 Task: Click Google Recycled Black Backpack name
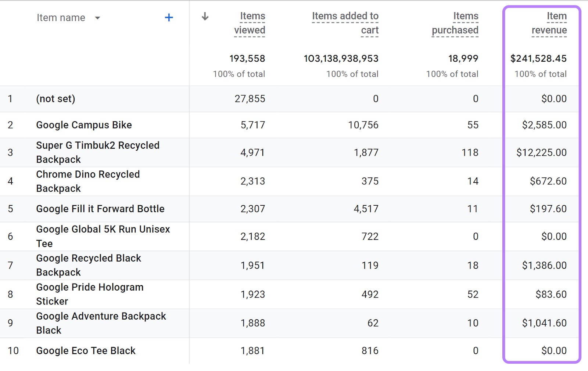[x=89, y=265]
